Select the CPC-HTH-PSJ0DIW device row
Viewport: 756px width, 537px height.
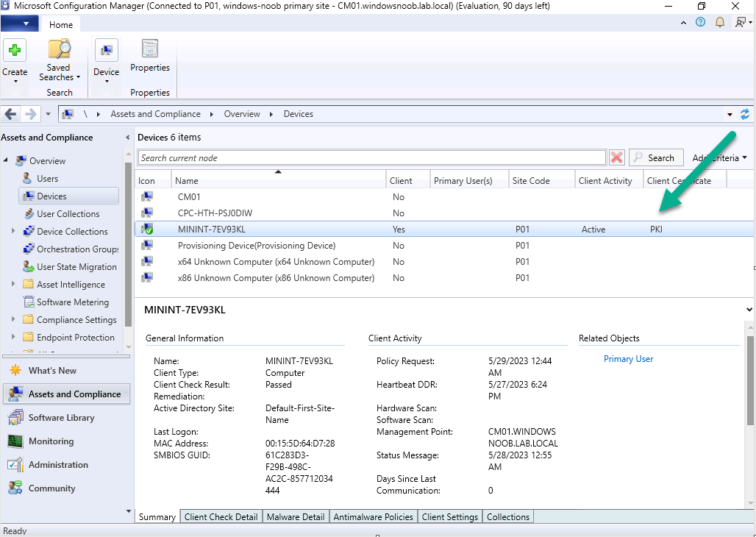coord(443,213)
